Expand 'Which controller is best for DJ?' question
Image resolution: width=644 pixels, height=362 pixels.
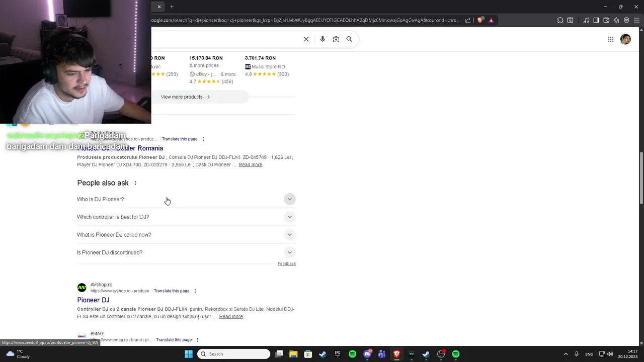point(186,217)
